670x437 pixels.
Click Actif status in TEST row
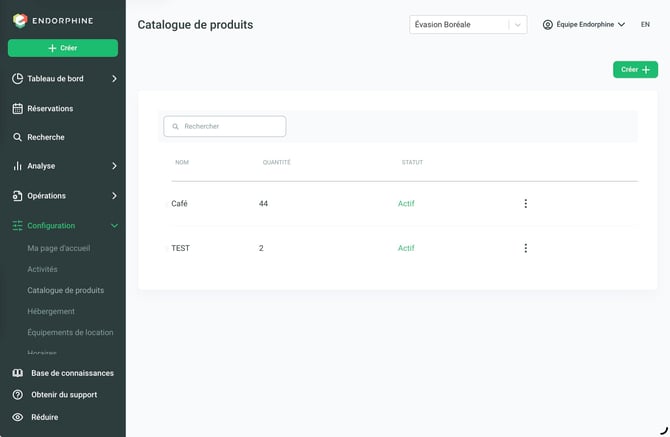click(406, 248)
